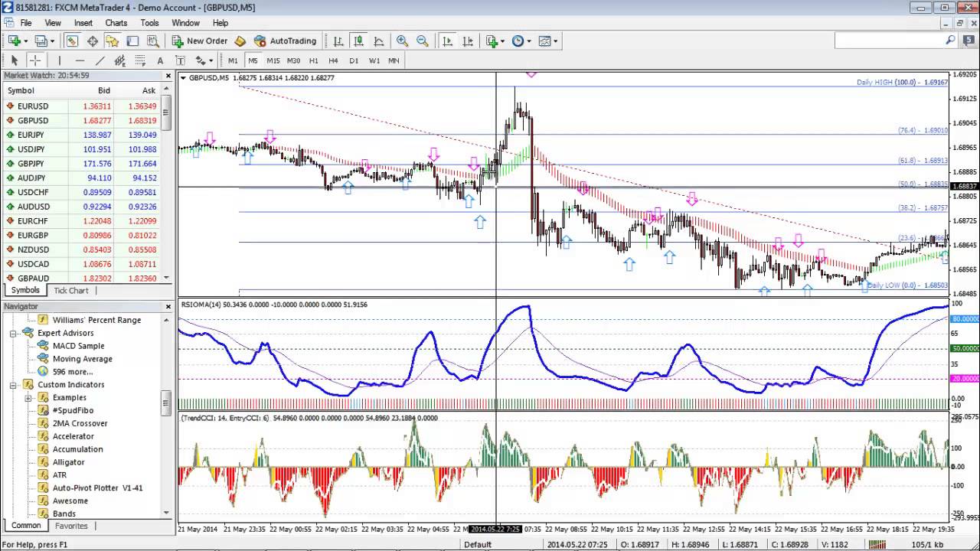Select the Alligator custom indicator

tap(68, 462)
